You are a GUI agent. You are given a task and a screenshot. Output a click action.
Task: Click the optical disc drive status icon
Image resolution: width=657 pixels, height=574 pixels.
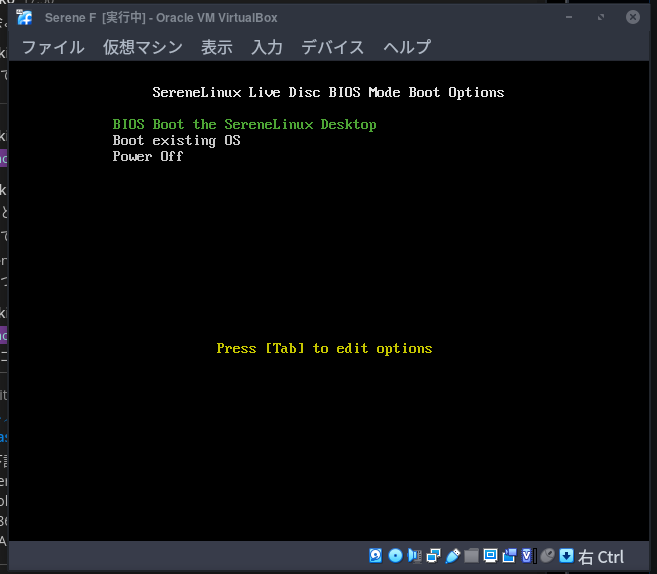[395, 556]
